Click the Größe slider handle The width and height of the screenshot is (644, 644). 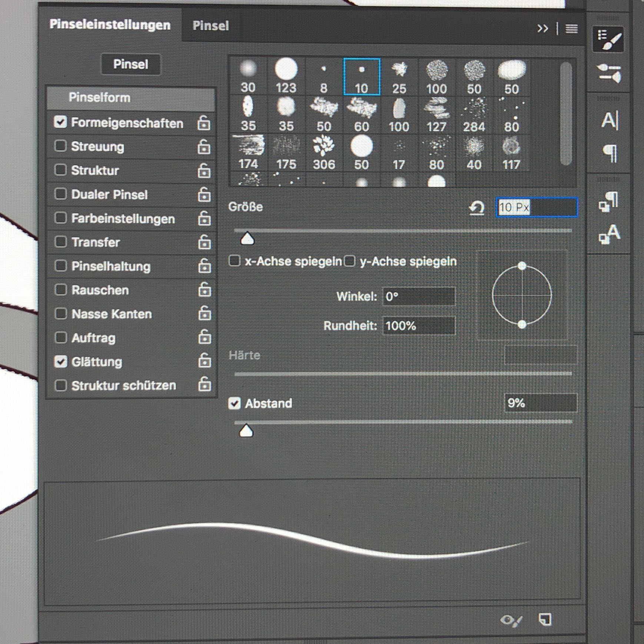pyautogui.click(x=247, y=239)
